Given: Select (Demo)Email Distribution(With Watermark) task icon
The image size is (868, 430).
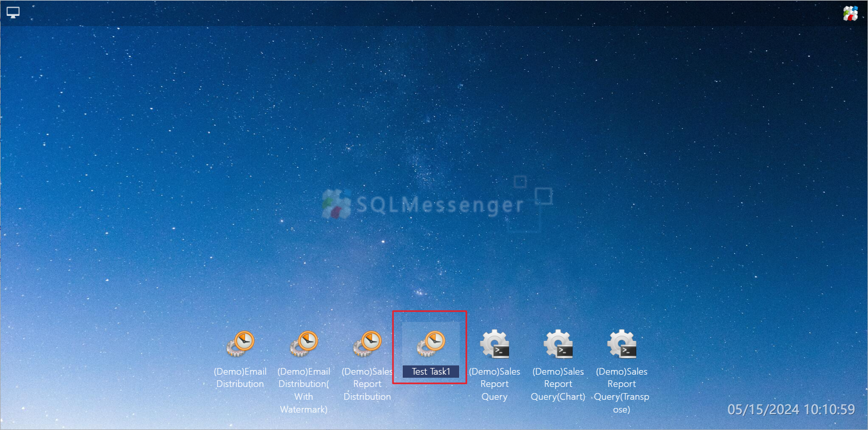Looking at the screenshot, I should [x=304, y=343].
